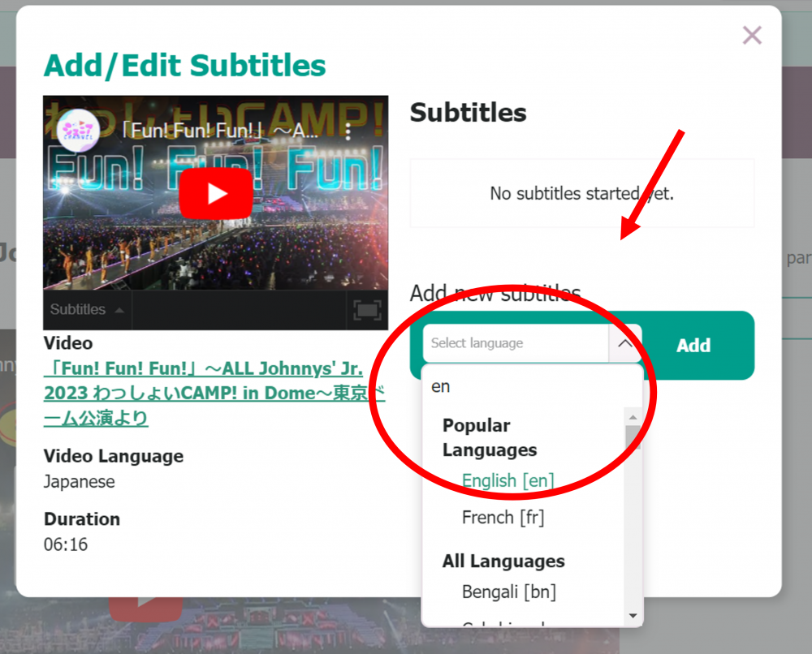The height and width of the screenshot is (654, 812).
Task: Toggle the video player fullscreen icon
Action: pos(367,310)
